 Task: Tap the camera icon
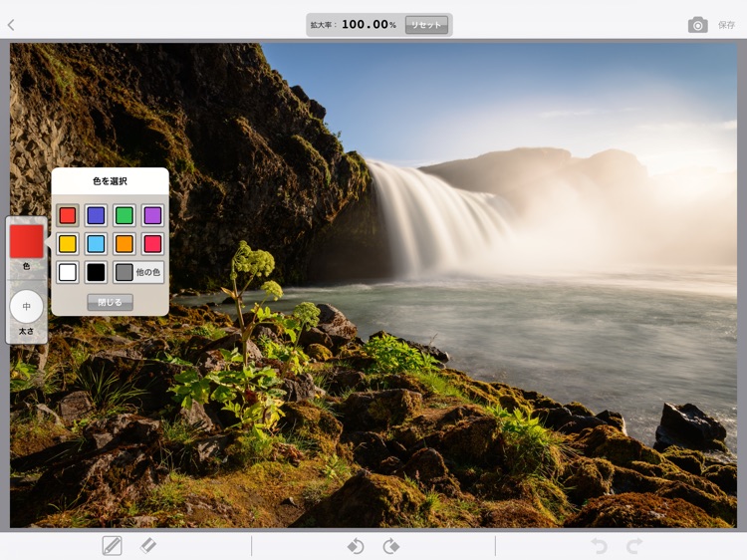coord(697,25)
